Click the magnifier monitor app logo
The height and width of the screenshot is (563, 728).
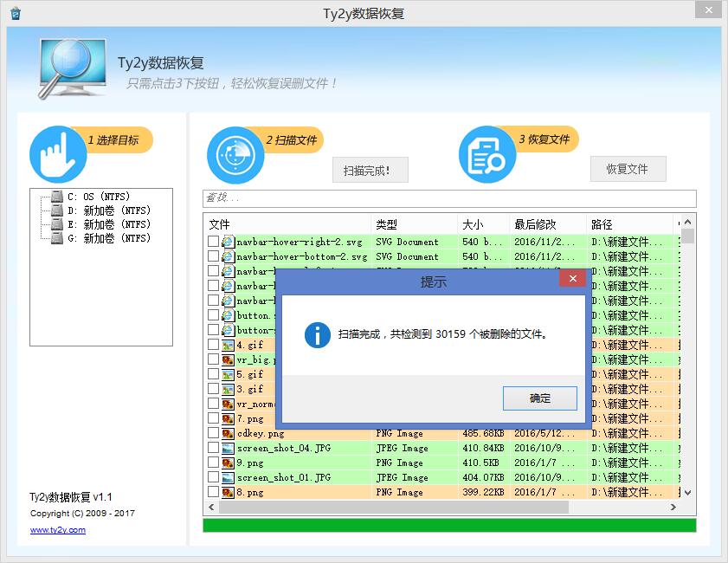73,69
